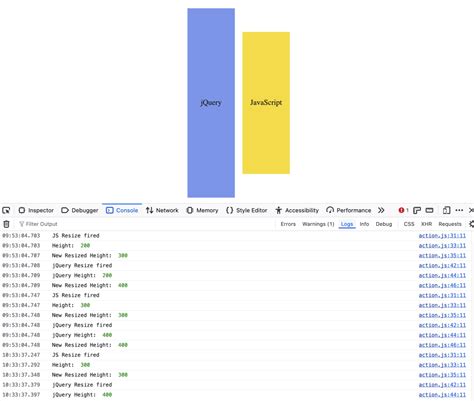This screenshot has width=474, height=401.
Task: Toggle the Warnings (1) filter
Action: click(x=318, y=224)
